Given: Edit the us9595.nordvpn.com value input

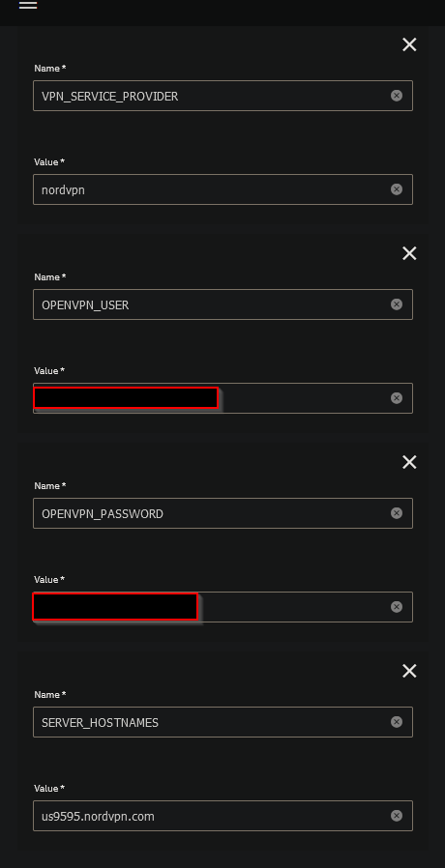Looking at the screenshot, I should coord(222,816).
